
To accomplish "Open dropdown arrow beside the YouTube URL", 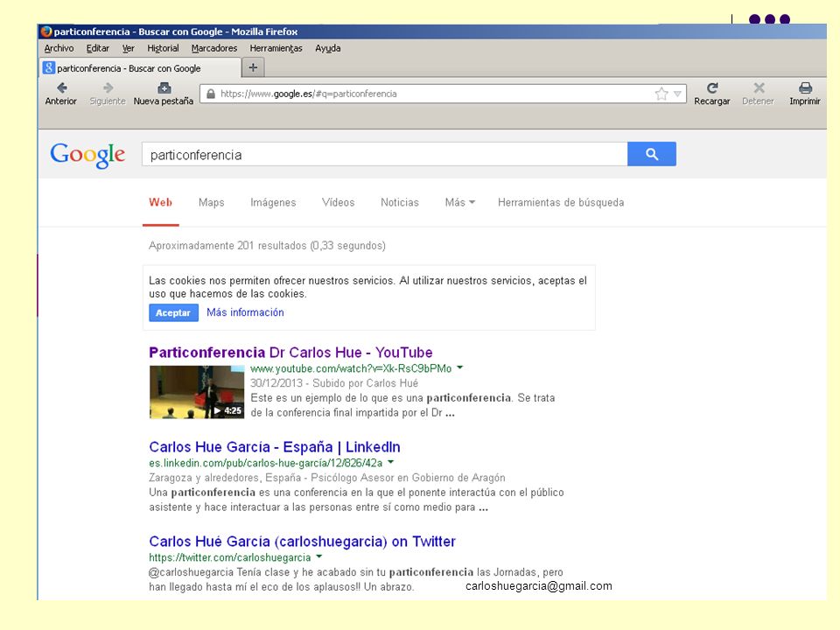I will click(459, 367).
